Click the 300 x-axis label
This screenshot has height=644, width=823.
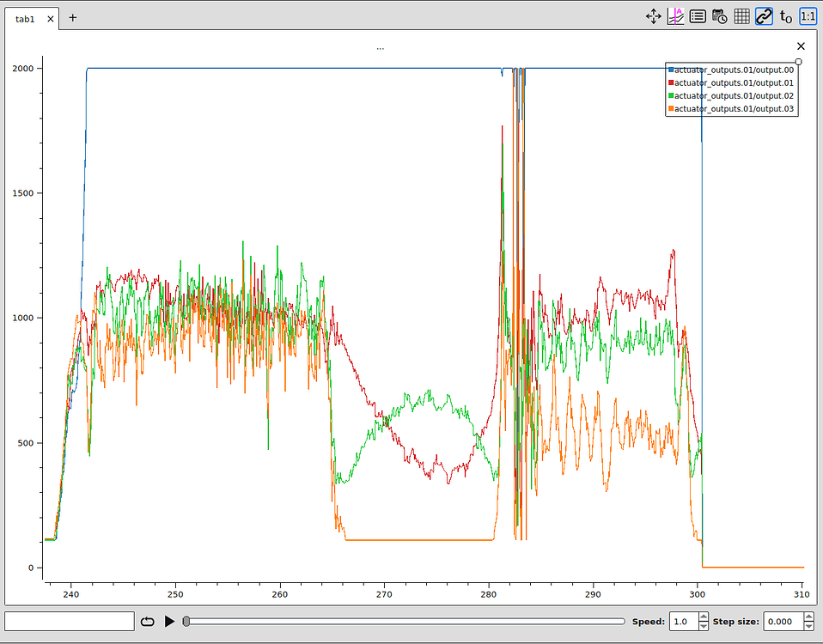coord(698,594)
